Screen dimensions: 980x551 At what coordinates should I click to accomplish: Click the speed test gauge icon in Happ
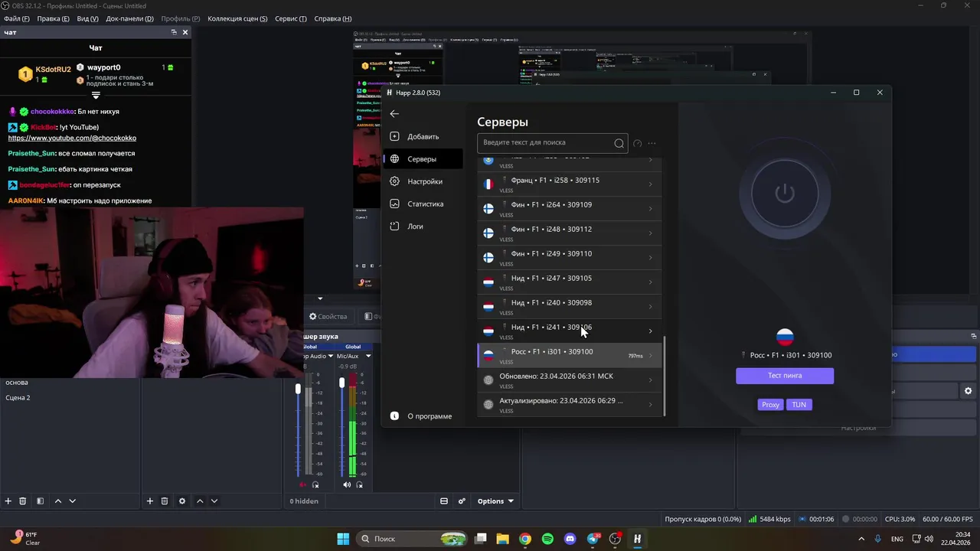638,143
